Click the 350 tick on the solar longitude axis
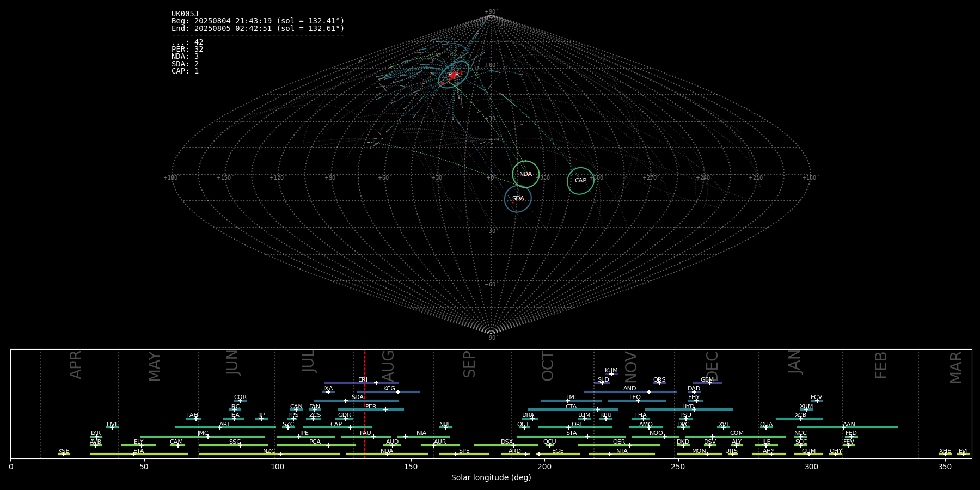 pos(945,467)
